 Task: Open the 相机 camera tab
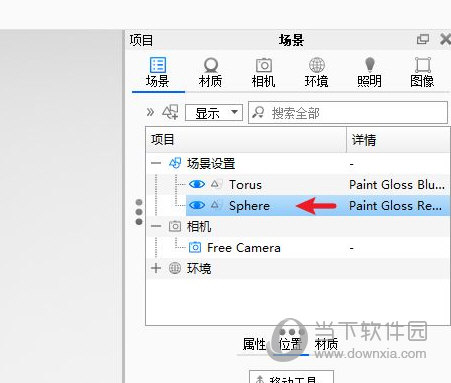[263, 72]
